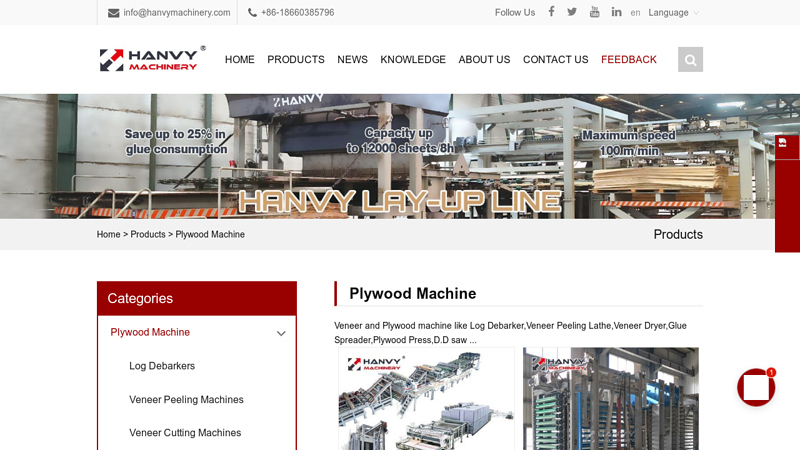Click the search magnifier button
The image size is (800, 450).
tap(690, 60)
